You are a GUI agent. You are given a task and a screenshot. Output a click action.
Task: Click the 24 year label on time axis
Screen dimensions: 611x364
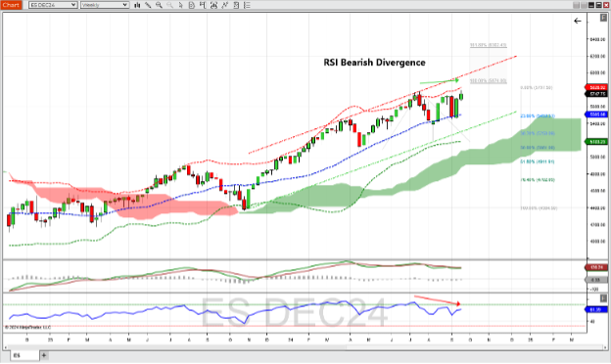pos(291,340)
